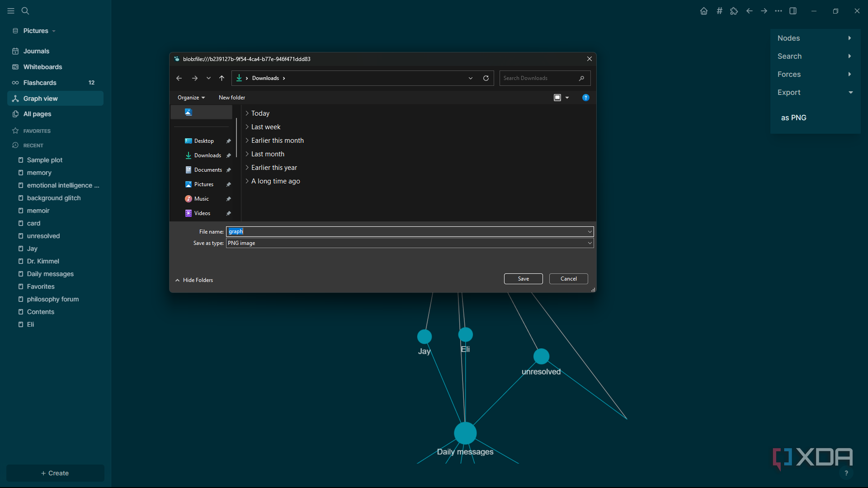Image resolution: width=868 pixels, height=488 pixels.
Task: Click the Create button
Action: coord(55,473)
